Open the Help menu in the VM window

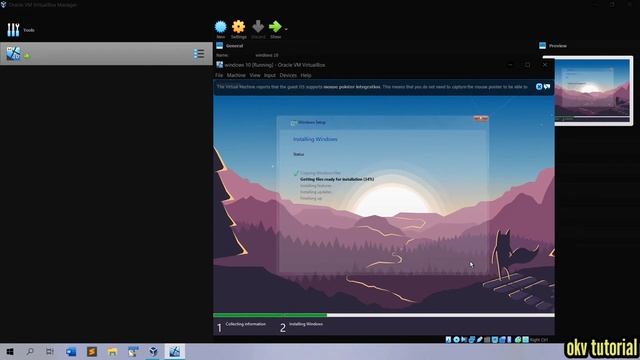[x=306, y=76]
